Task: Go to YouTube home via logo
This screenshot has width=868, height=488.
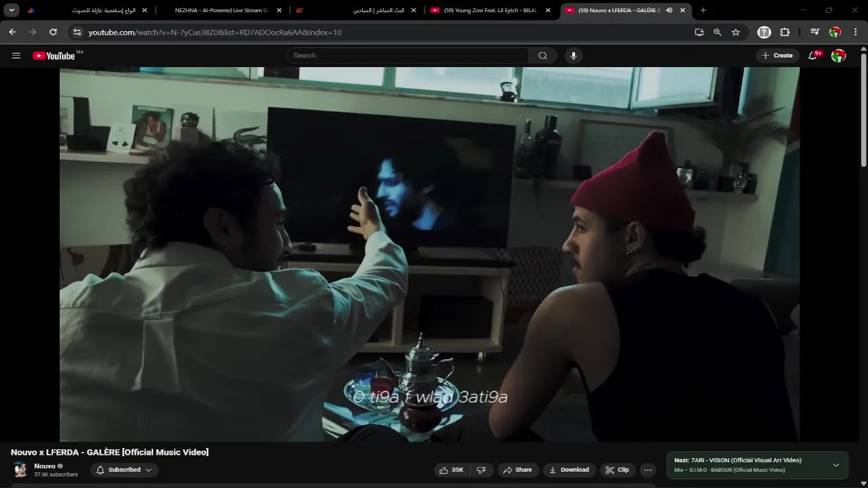Action: coord(54,56)
